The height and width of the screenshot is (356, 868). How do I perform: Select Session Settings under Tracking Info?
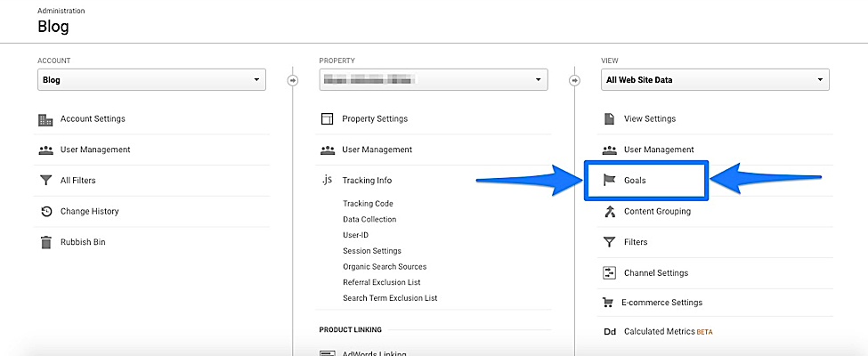pyautogui.click(x=372, y=251)
